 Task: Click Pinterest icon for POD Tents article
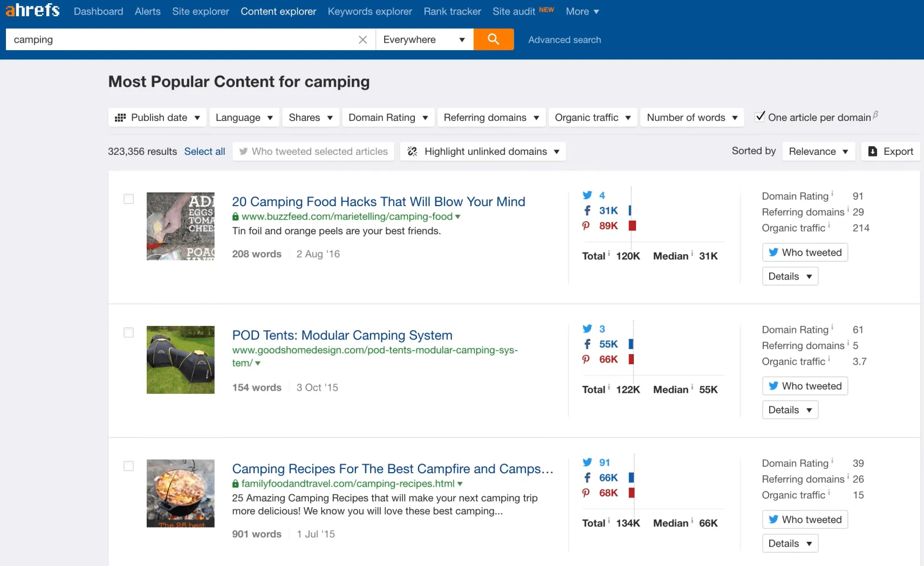[586, 359]
